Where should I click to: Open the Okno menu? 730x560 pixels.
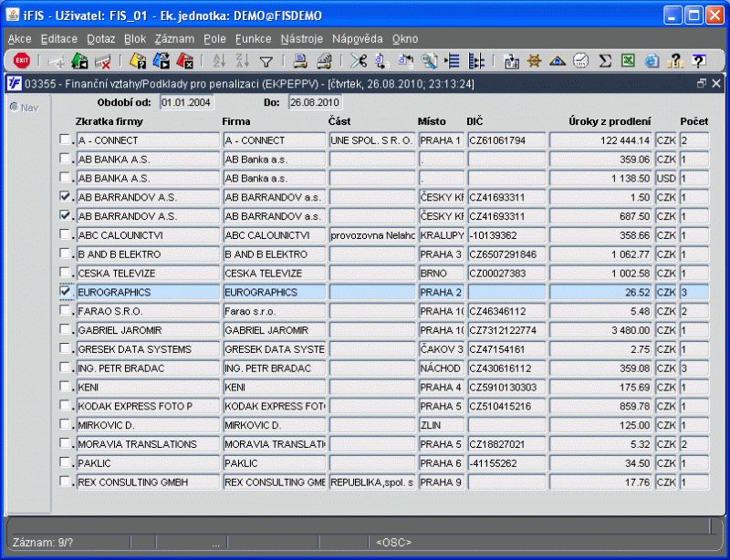pyautogui.click(x=405, y=39)
